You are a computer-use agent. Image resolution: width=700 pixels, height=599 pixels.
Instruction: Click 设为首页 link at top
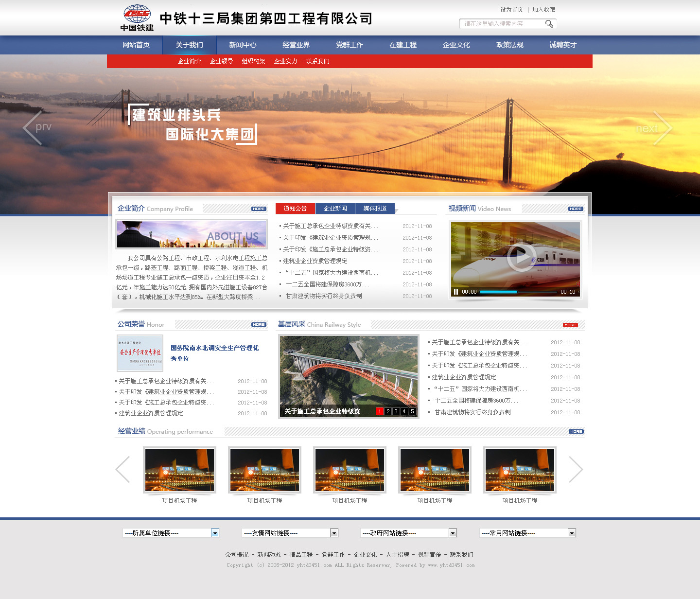pyautogui.click(x=511, y=10)
